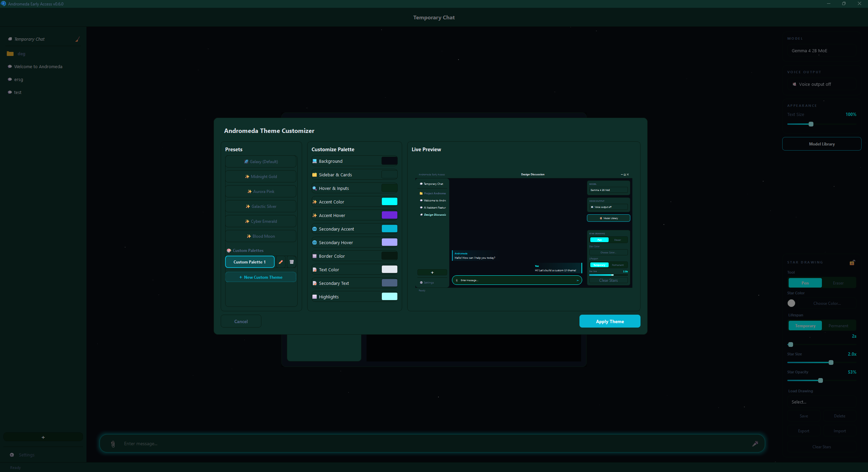Image resolution: width=868 pixels, height=472 pixels.
Task: Select Custom Palette 1
Action: tap(250, 262)
